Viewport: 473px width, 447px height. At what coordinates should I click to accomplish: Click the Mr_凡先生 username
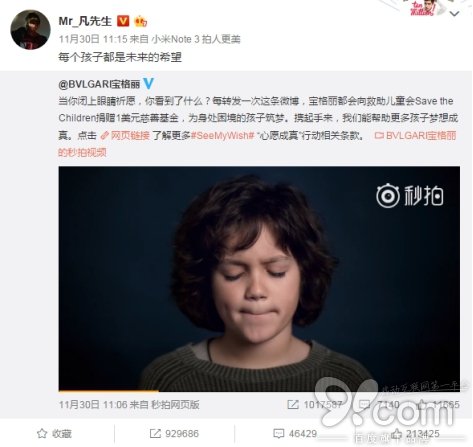click(85, 22)
